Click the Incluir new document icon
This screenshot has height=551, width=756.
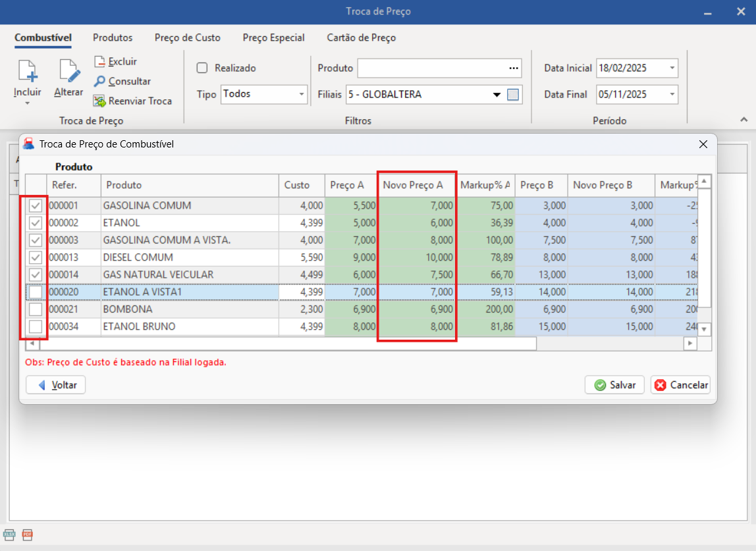27,71
